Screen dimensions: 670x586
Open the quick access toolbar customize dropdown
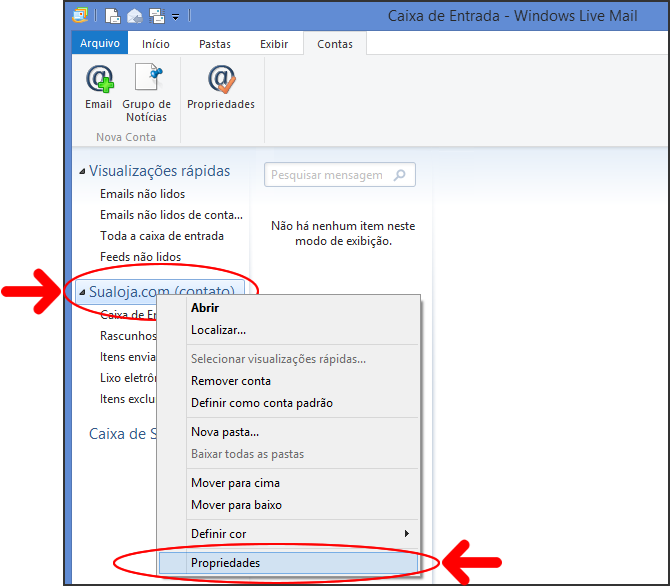point(176,17)
